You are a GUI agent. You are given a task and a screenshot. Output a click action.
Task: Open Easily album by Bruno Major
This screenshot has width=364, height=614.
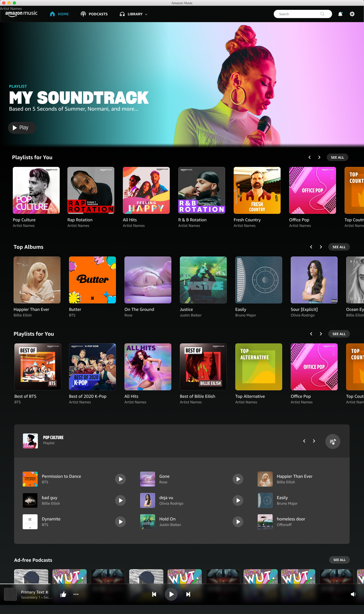pos(259,280)
